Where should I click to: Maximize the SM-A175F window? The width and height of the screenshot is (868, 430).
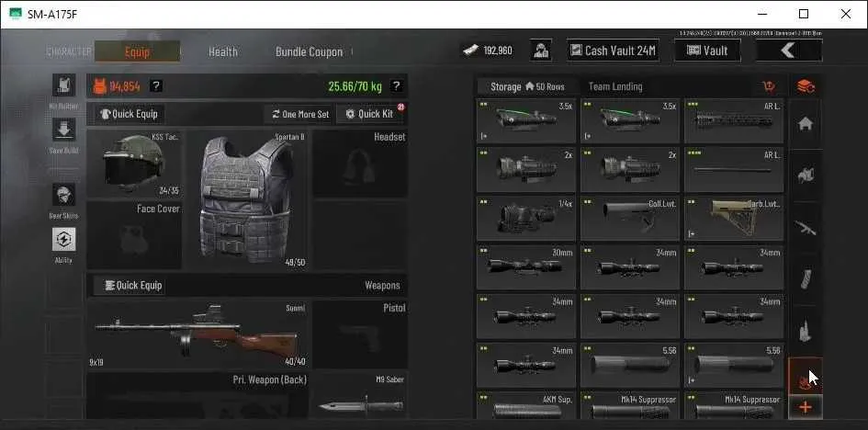[803, 14]
